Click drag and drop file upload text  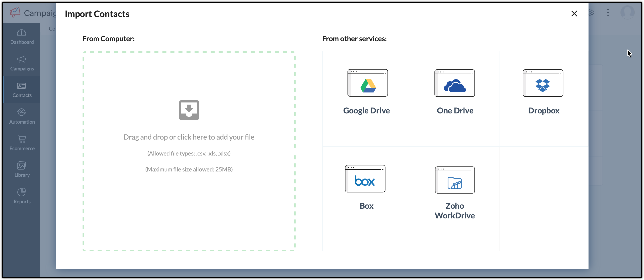(189, 137)
